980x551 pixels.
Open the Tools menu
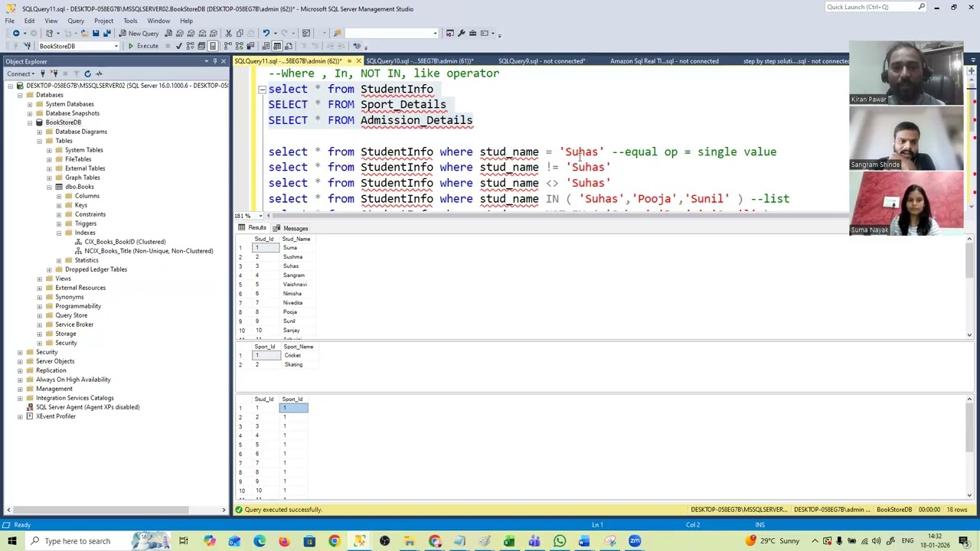(130, 21)
